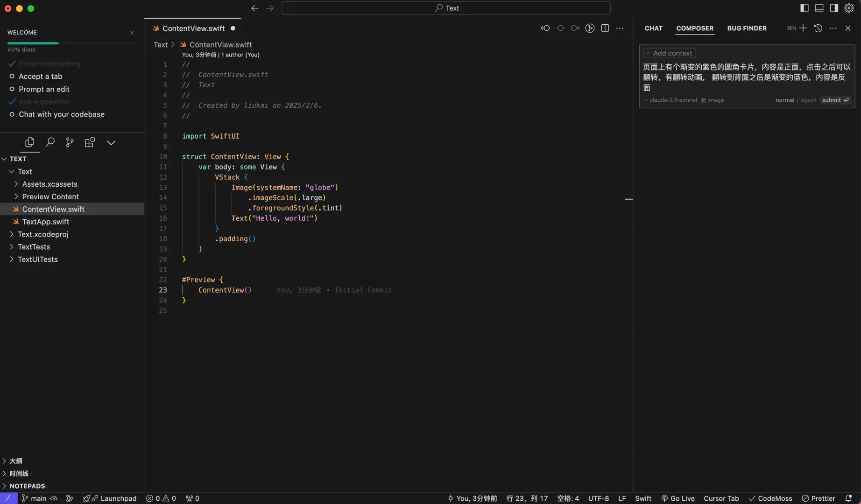861x504 pixels.
Task: Toggle the secondary sidebar visibility
Action: pyautogui.click(x=834, y=8)
